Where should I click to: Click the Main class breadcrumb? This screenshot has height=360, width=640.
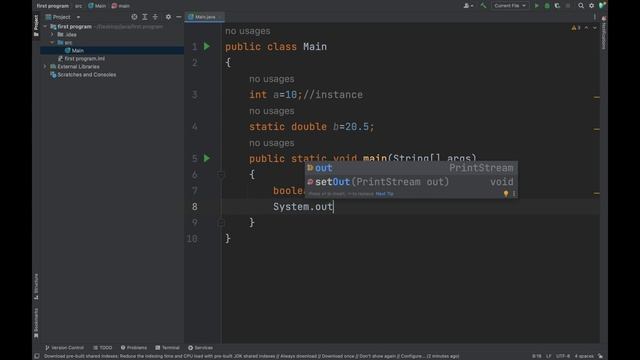[x=97, y=6]
